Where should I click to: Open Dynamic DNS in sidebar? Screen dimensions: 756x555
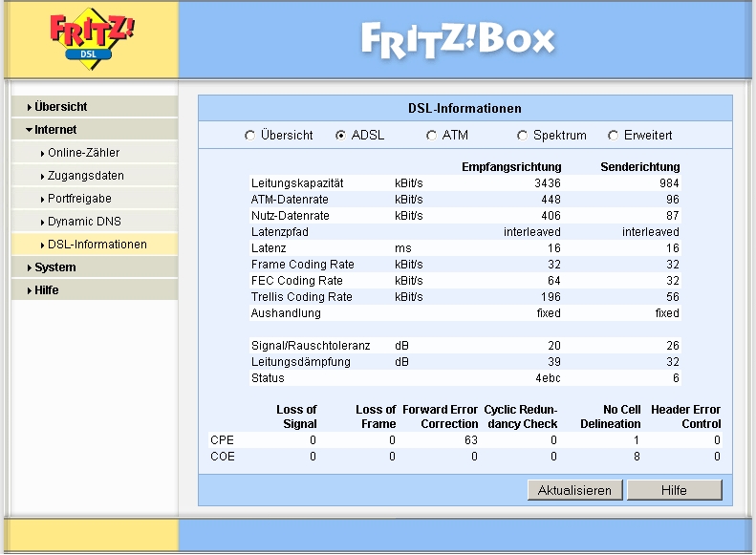[x=95, y=221]
